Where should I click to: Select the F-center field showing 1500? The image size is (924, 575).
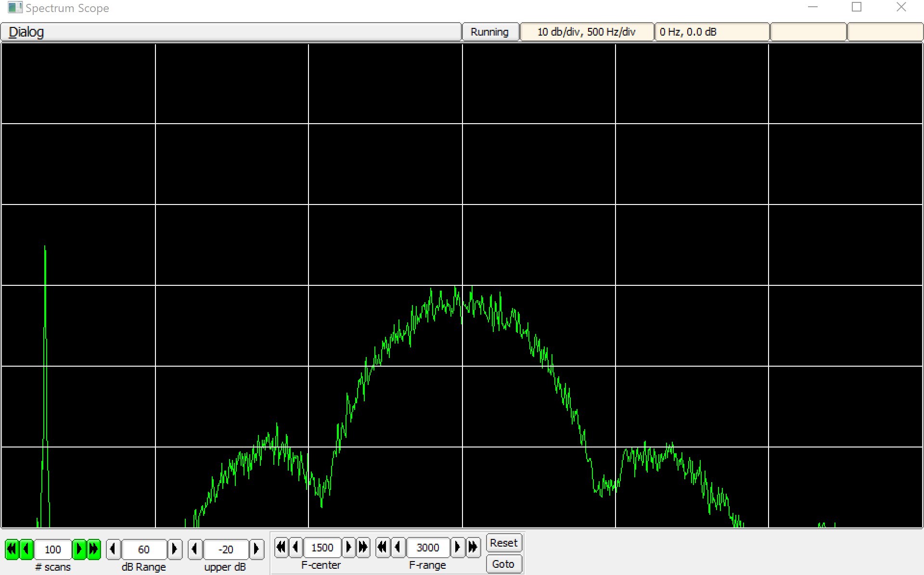tap(322, 547)
